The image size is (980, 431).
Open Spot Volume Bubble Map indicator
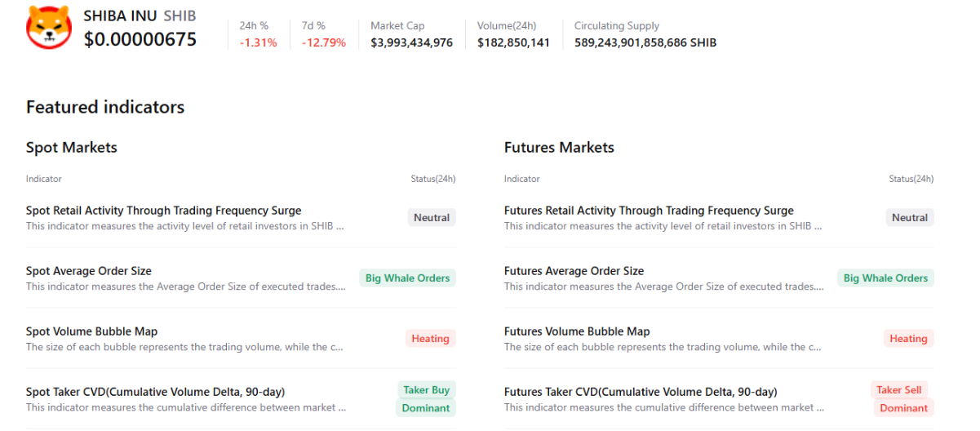coord(91,331)
